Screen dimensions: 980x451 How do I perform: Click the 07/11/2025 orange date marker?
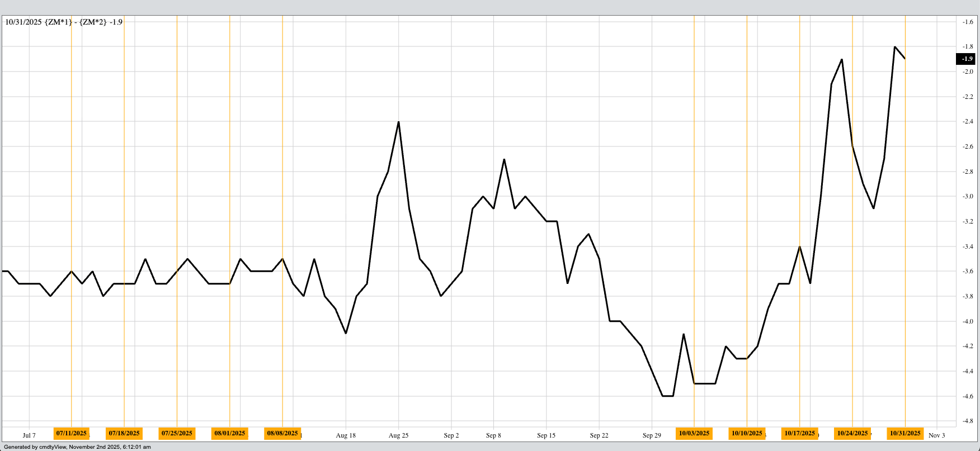point(72,433)
